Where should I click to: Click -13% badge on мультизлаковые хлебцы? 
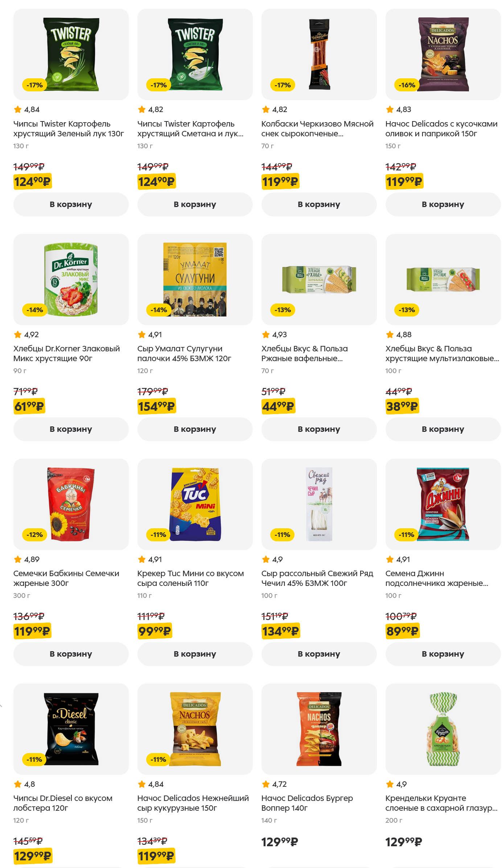pos(407,310)
